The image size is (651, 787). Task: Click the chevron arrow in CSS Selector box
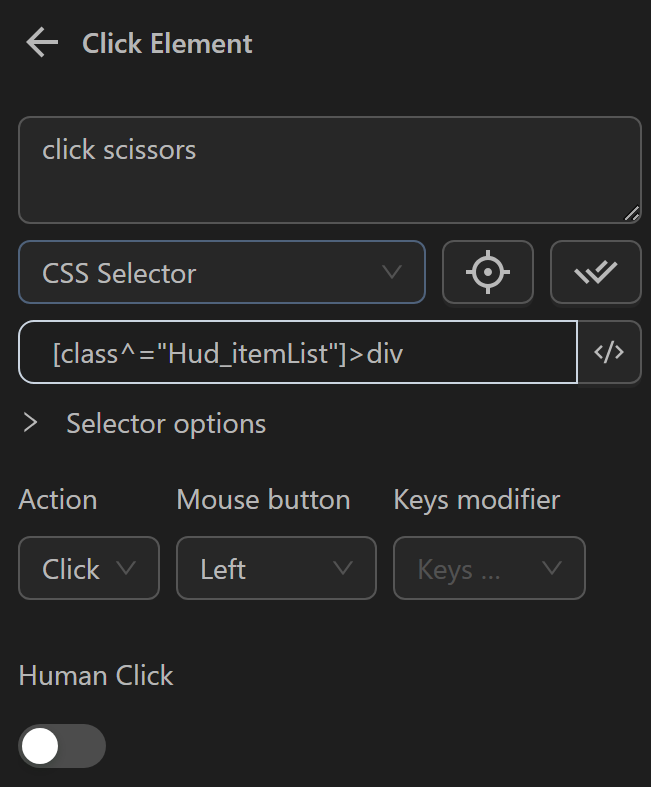pyautogui.click(x=392, y=272)
